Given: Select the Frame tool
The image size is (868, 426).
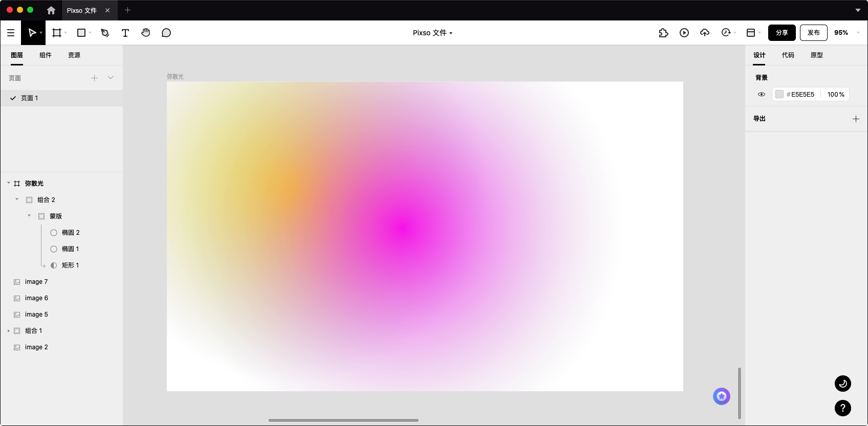Looking at the screenshot, I should (x=57, y=33).
